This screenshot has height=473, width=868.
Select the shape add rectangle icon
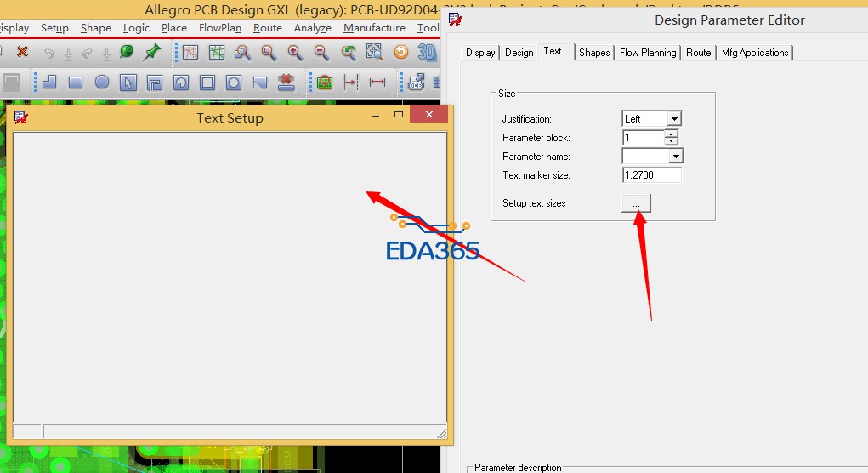[x=76, y=83]
